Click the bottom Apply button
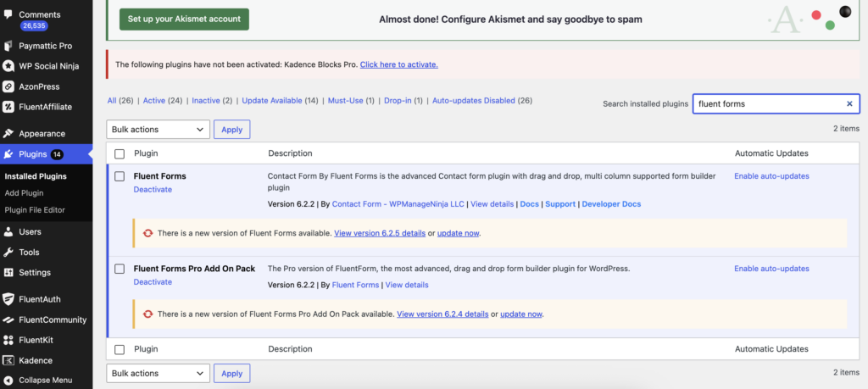 (232, 374)
